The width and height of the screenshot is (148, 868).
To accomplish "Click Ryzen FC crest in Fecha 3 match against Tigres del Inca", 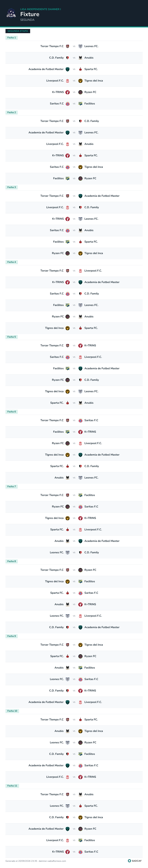I will (x=68, y=253).
